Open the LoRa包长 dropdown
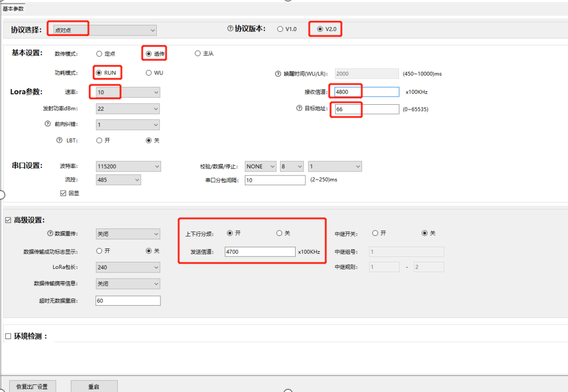Image resolution: width=568 pixels, height=392 pixels. [128, 267]
